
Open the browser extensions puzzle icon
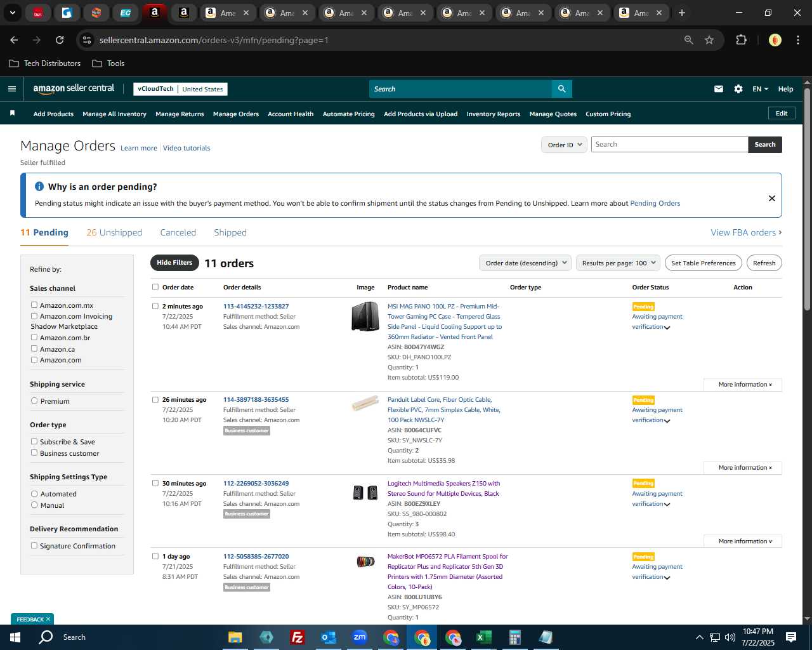[x=741, y=40]
